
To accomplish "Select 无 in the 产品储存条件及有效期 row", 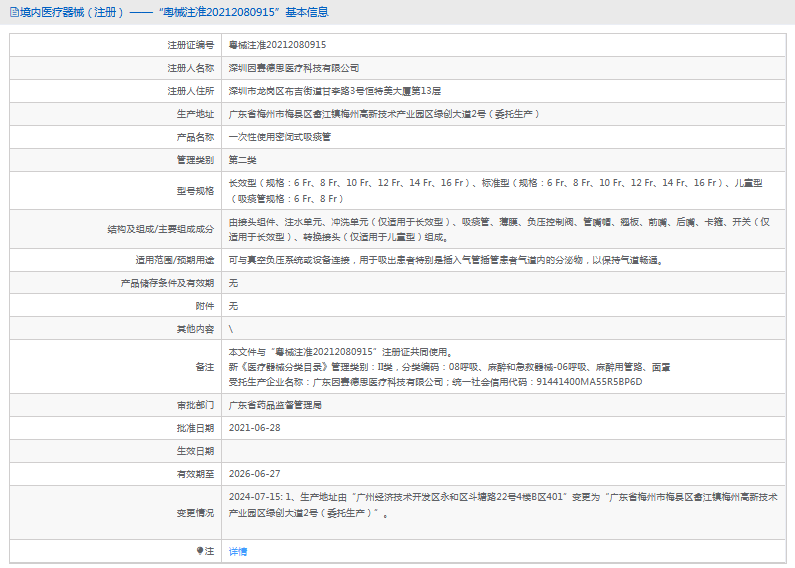I will tap(233, 283).
